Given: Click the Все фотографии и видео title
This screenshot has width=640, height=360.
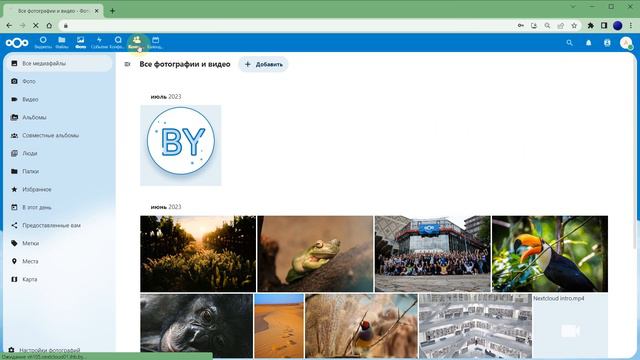Looking at the screenshot, I should point(185,64).
